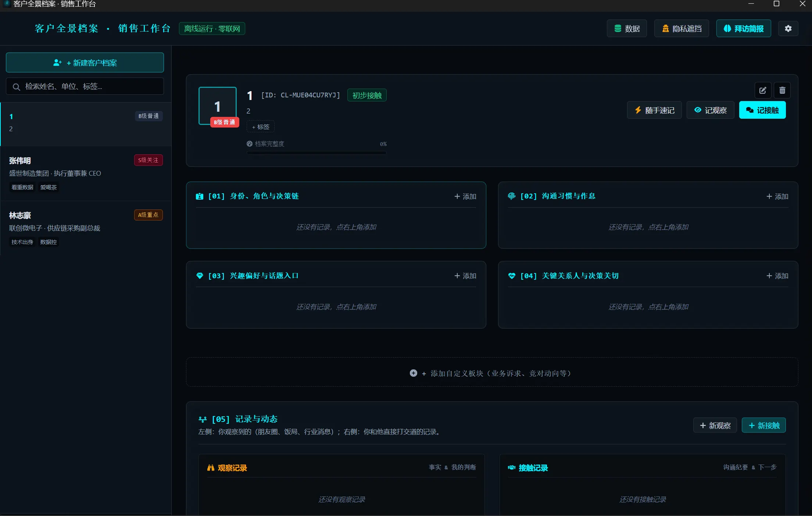812x516 pixels.
Task: Click the 客户全景档案 · 销售工作台 header title
Action: click(103, 28)
